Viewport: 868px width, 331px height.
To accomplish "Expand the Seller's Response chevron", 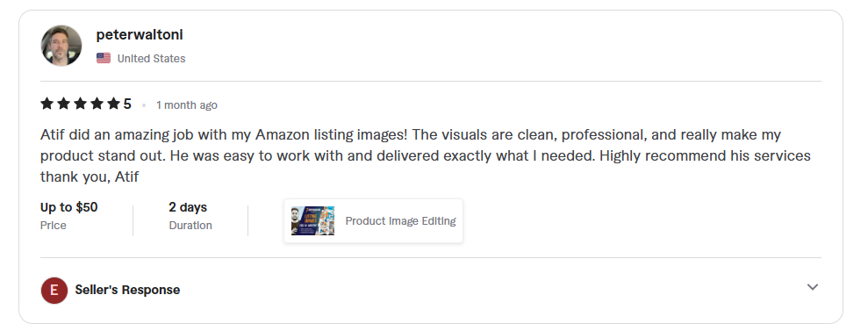I will 812,287.
